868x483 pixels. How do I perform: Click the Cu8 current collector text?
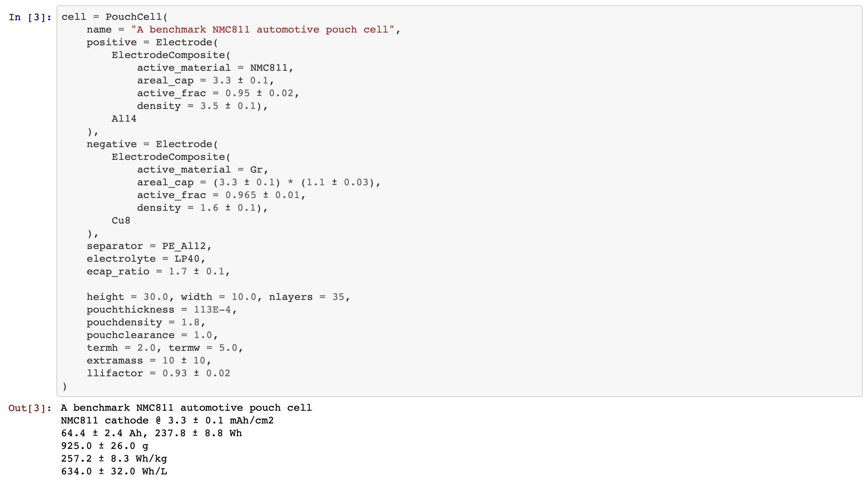coord(121,221)
